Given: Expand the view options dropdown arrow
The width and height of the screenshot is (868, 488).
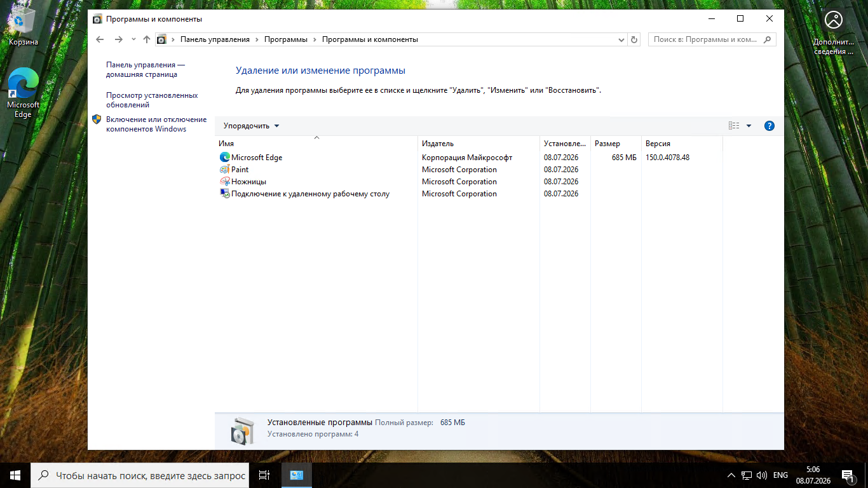Looking at the screenshot, I should coord(749,126).
